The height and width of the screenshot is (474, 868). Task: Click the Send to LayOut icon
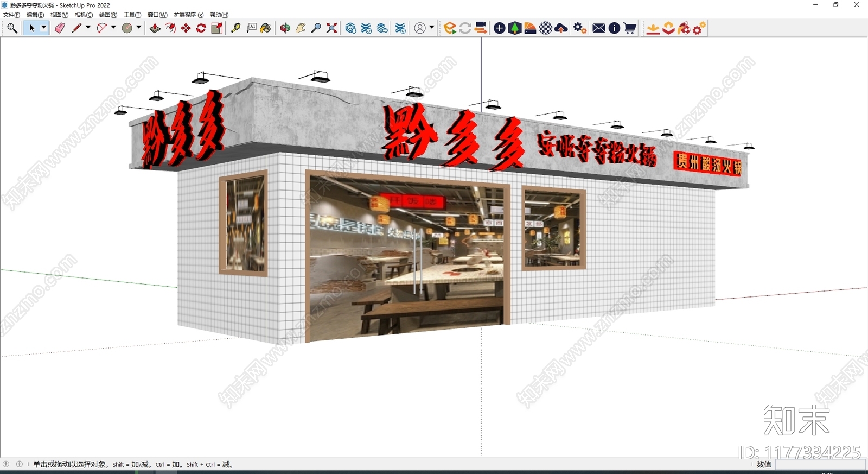click(382, 28)
